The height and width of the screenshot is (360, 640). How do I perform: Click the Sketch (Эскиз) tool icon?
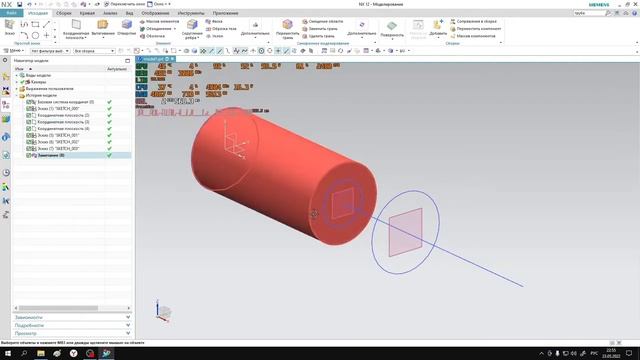click(9, 24)
